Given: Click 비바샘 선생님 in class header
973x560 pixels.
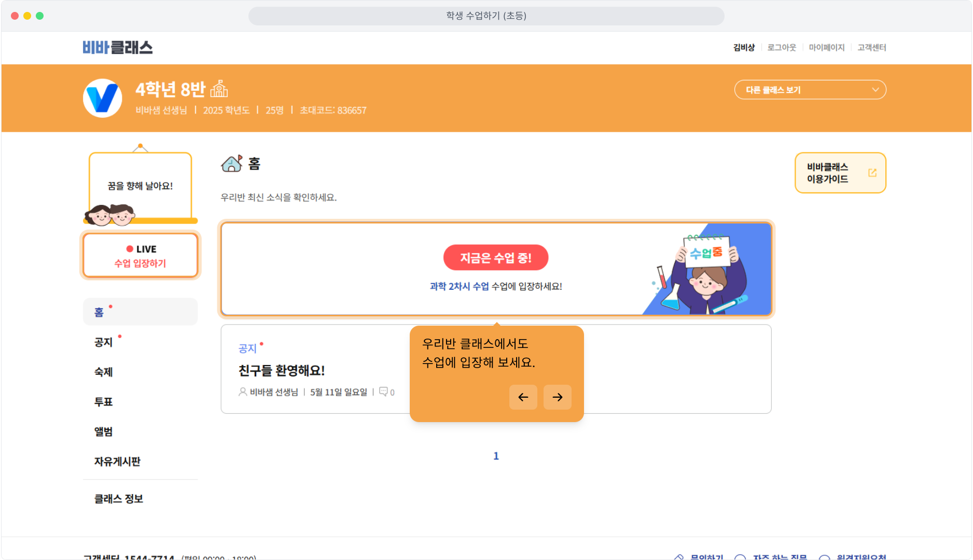Looking at the screenshot, I should [x=161, y=110].
